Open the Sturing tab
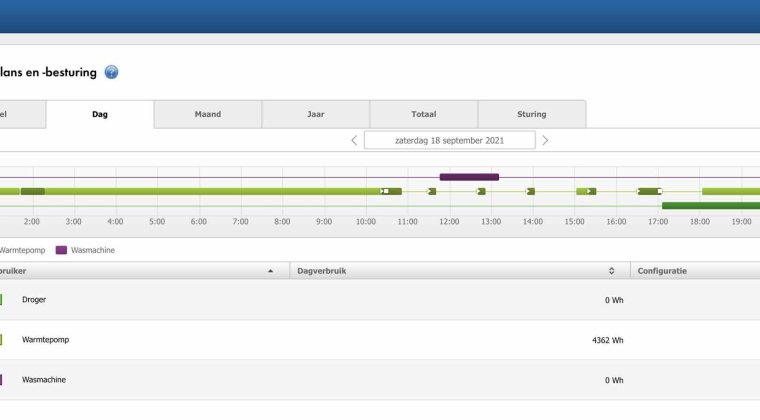Viewport: 760px width, 420px height. [532, 115]
